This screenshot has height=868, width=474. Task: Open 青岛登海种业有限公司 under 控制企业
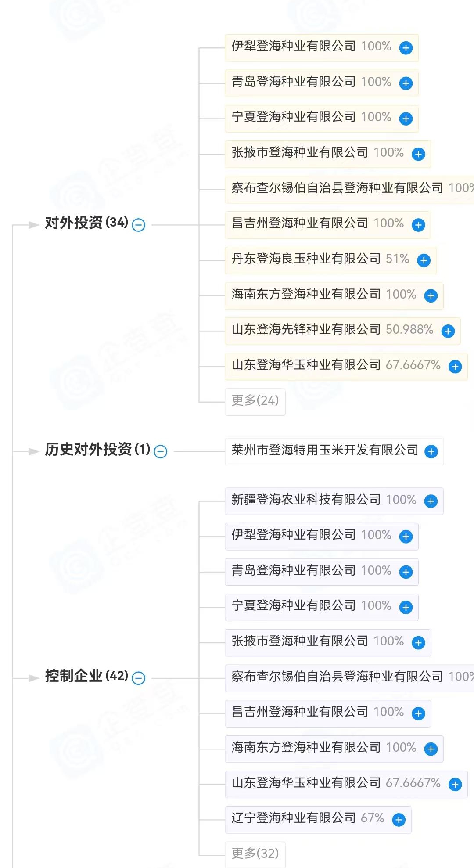coord(293,571)
